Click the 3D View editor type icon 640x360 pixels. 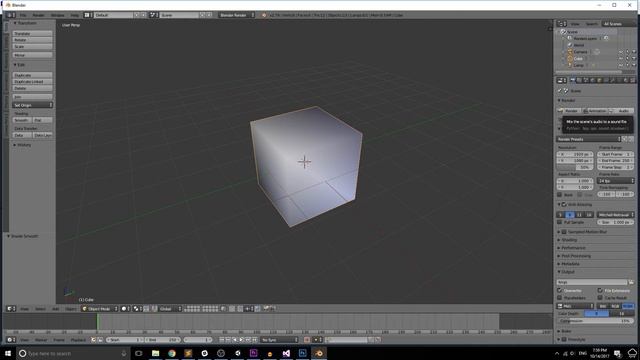coord(11,309)
